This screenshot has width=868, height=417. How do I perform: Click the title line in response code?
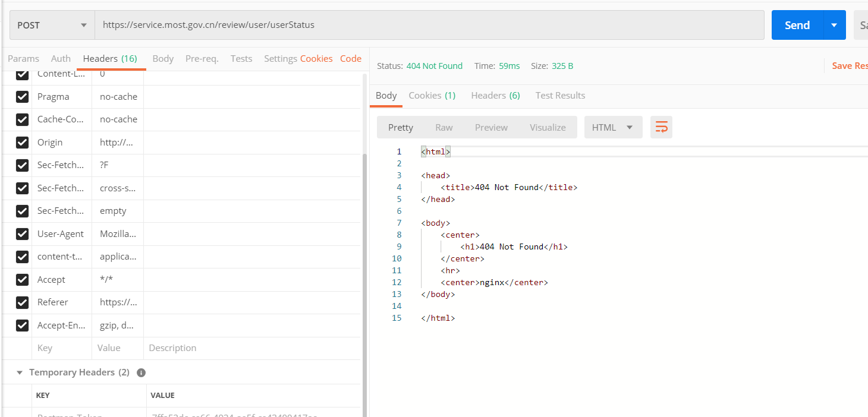(x=509, y=187)
